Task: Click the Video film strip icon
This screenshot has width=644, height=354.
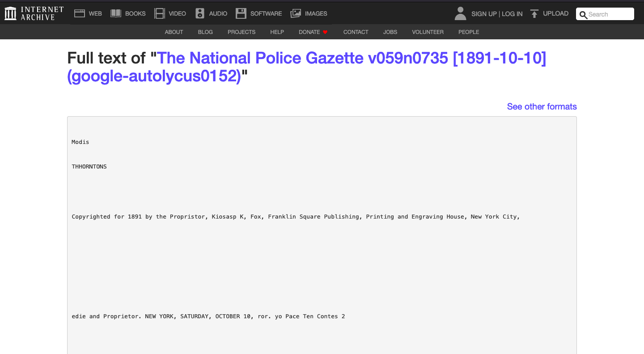Action: (160, 13)
